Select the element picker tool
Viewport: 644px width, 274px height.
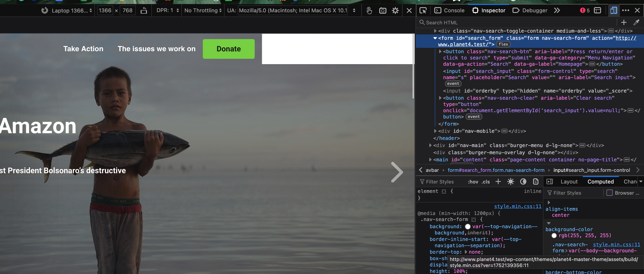pyautogui.click(x=423, y=11)
